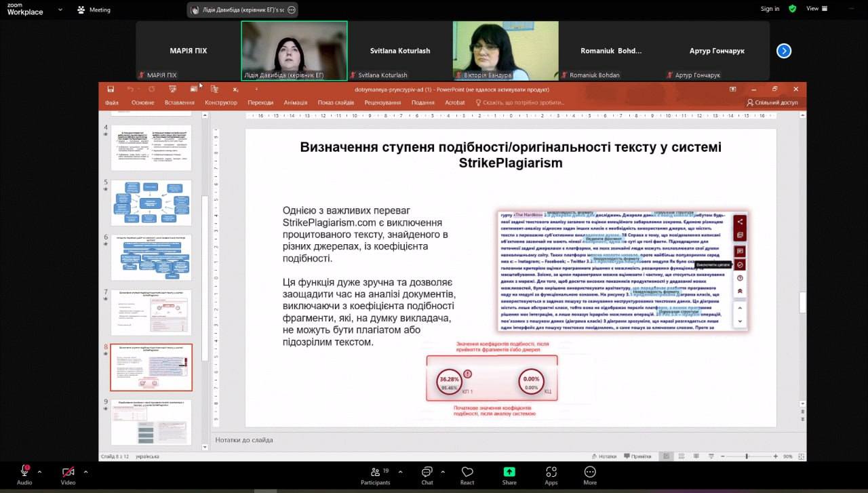Viewport: 868px width, 493px height.
Task: Select the Save icon in Quick Access toolbar
Action: click(111, 89)
